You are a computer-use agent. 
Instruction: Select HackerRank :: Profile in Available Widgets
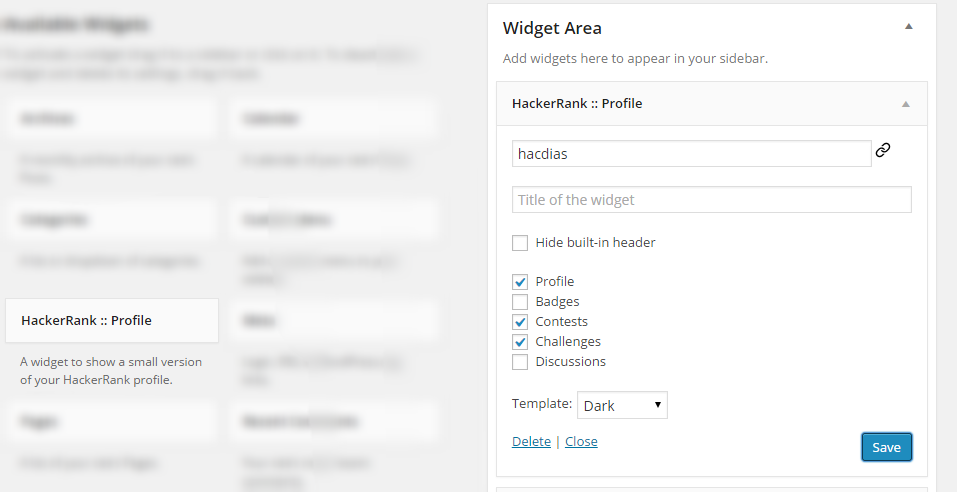(112, 320)
